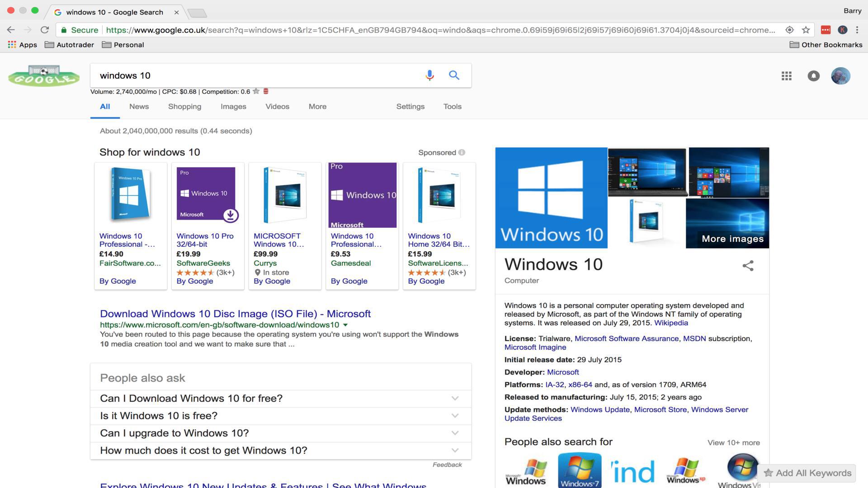Open Download Windows 10 Disc Image result

pos(235,314)
